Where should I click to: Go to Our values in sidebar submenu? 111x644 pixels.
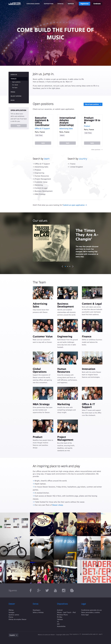(15, 85)
